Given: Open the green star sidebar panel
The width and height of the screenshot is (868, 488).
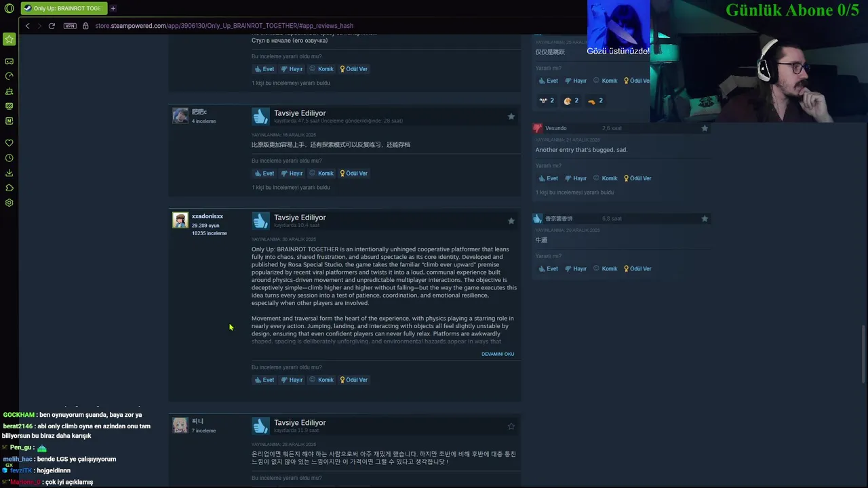Looking at the screenshot, I should coord(9,39).
